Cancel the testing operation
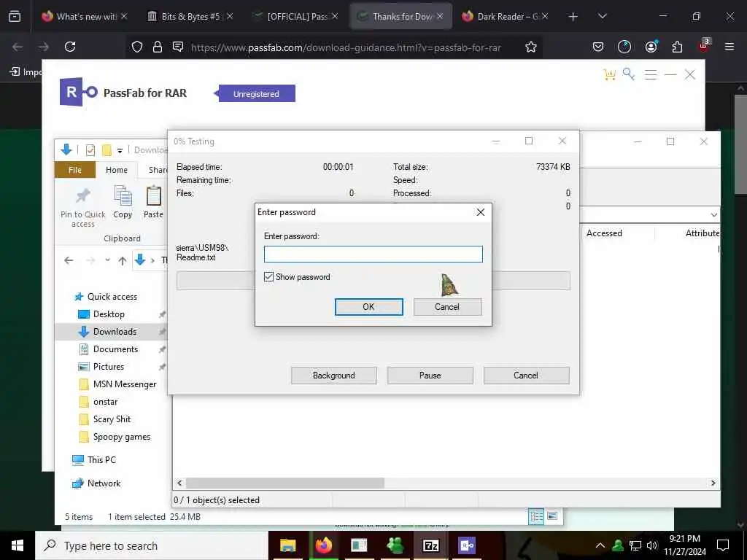The image size is (747, 560). pos(526,376)
